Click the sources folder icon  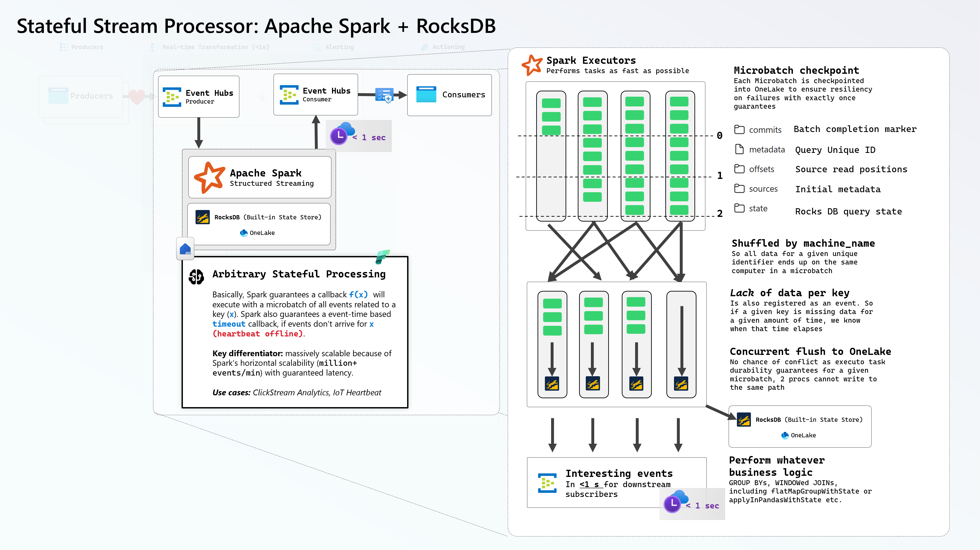[x=739, y=189]
